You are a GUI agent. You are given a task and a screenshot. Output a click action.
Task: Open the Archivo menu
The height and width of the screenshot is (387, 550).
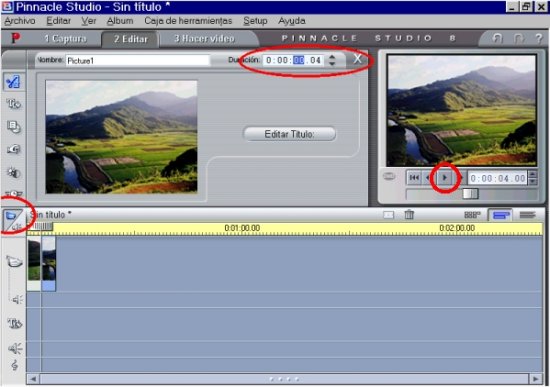(20, 21)
